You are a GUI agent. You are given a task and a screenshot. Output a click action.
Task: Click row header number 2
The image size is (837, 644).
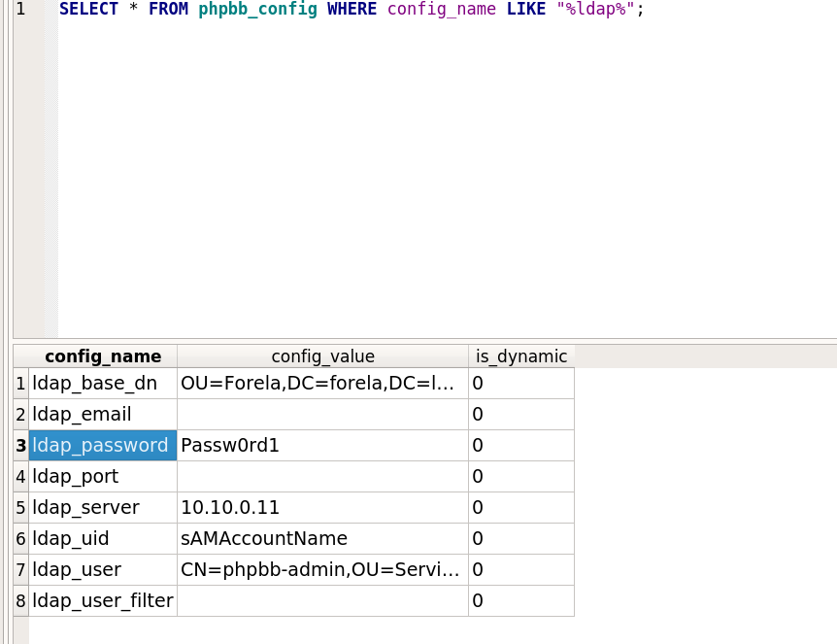[x=20, y=415]
